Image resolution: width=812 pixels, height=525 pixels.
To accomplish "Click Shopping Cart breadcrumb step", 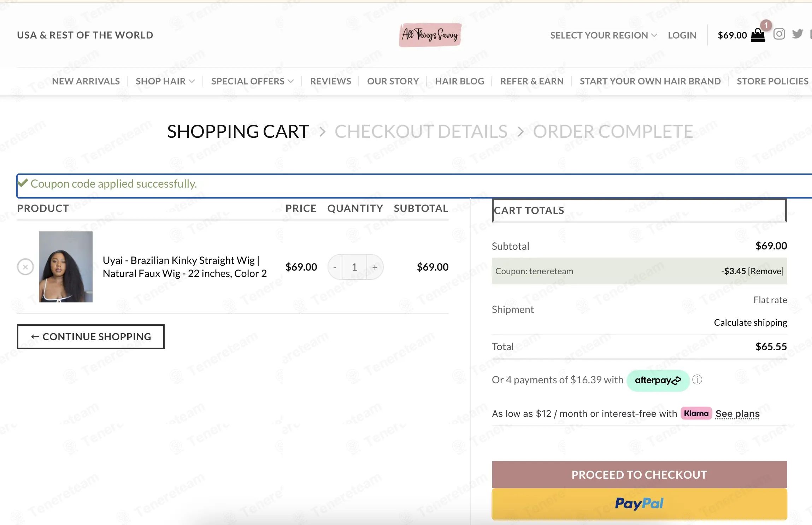I will (238, 131).
